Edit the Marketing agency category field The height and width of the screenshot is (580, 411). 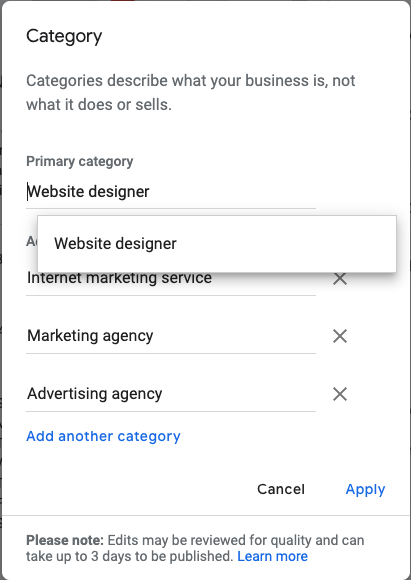tap(171, 336)
